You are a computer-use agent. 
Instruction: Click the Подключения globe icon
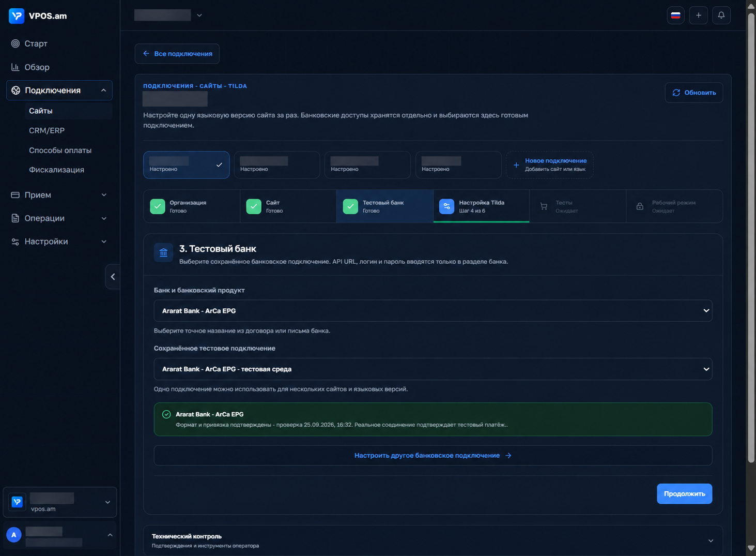pos(16,91)
